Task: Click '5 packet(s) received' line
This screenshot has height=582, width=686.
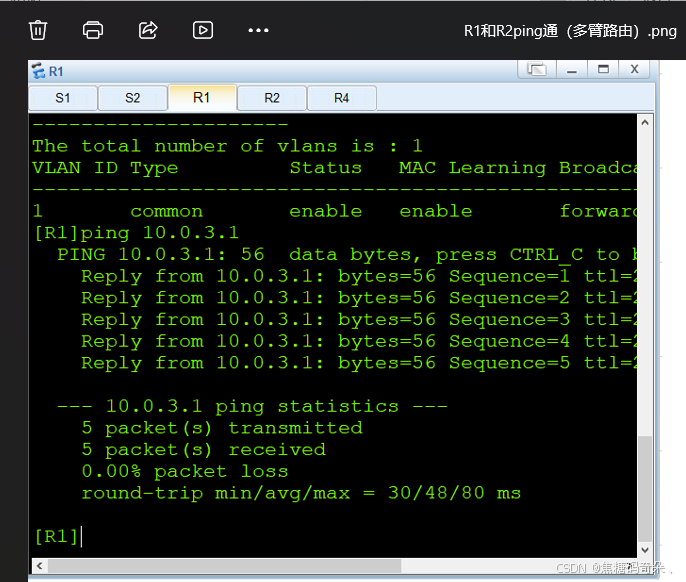Action: coord(204,450)
